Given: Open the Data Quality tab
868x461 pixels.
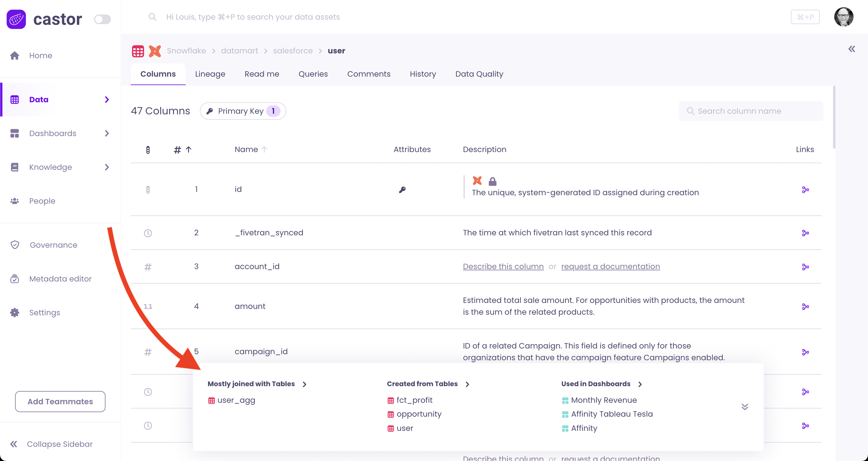Looking at the screenshot, I should click(x=479, y=74).
